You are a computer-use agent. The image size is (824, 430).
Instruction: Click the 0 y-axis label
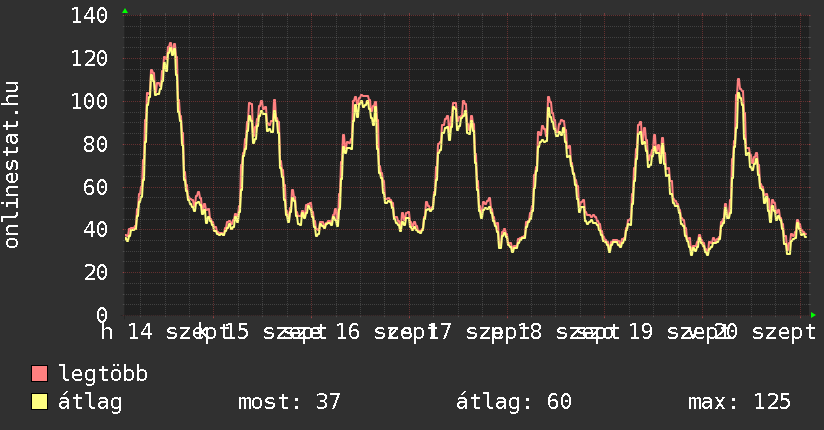click(102, 315)
